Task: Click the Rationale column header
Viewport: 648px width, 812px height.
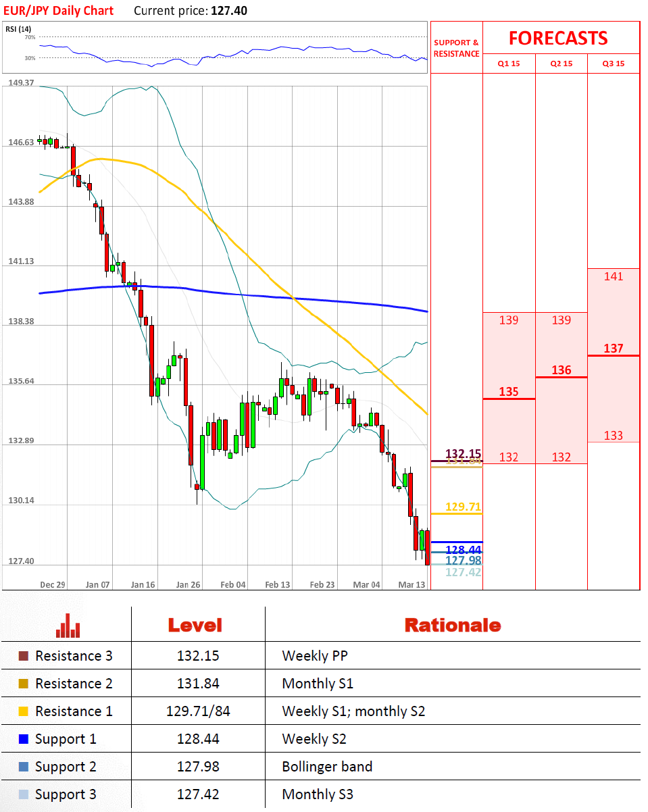Action: point(452,626)
